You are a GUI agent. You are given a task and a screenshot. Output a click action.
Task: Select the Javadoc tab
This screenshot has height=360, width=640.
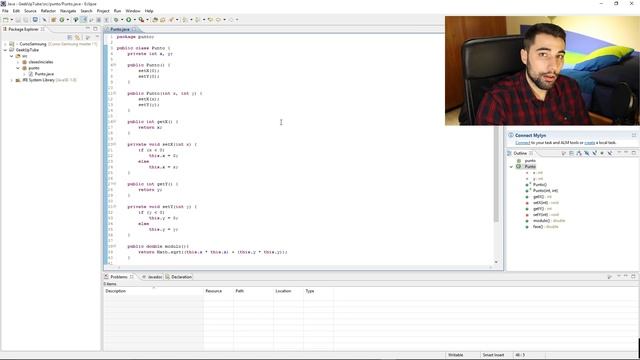point(152,277)
